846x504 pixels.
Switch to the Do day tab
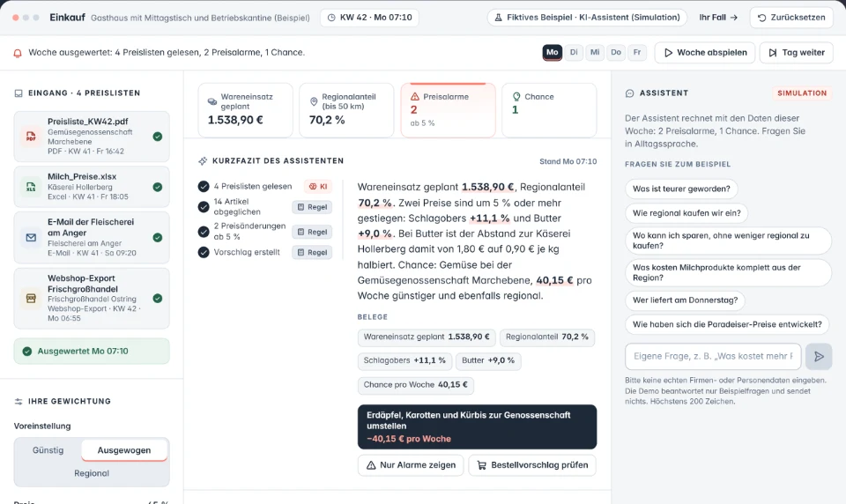tap(616, 52)
